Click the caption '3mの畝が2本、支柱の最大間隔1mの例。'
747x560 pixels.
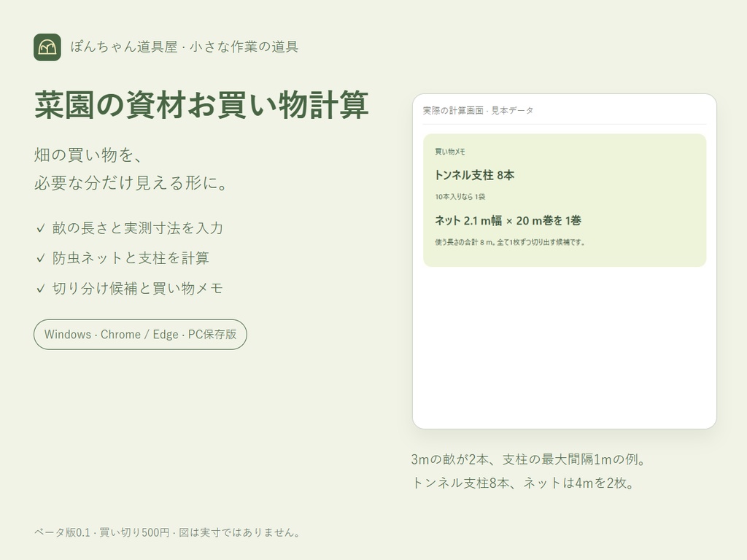528,459
